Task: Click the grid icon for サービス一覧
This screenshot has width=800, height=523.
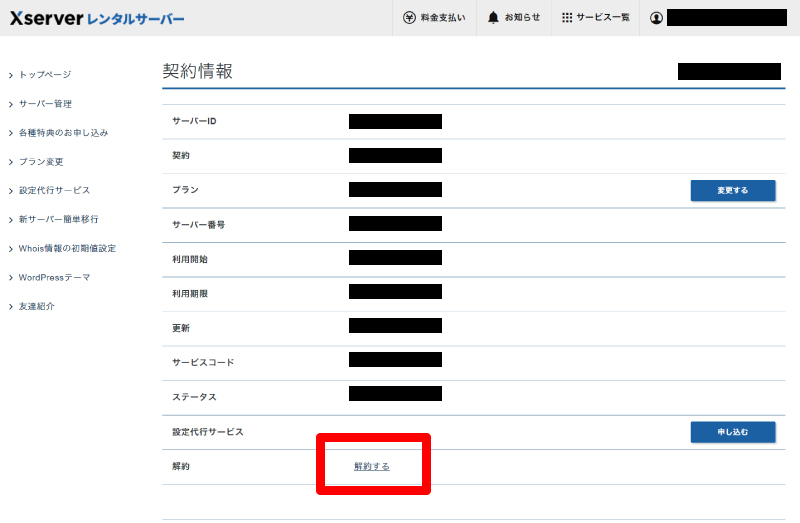Action: click(x=567, y=18)
